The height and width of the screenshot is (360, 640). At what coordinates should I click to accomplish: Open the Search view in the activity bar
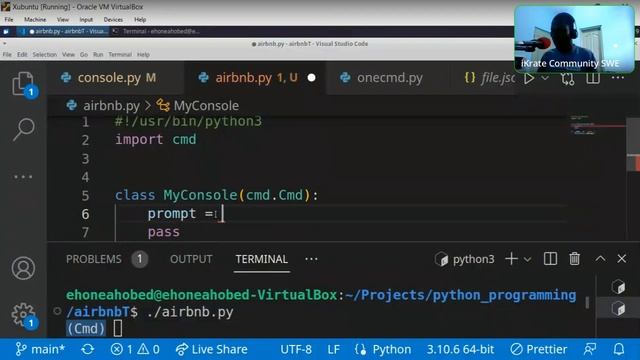click(x=23, y=129)
